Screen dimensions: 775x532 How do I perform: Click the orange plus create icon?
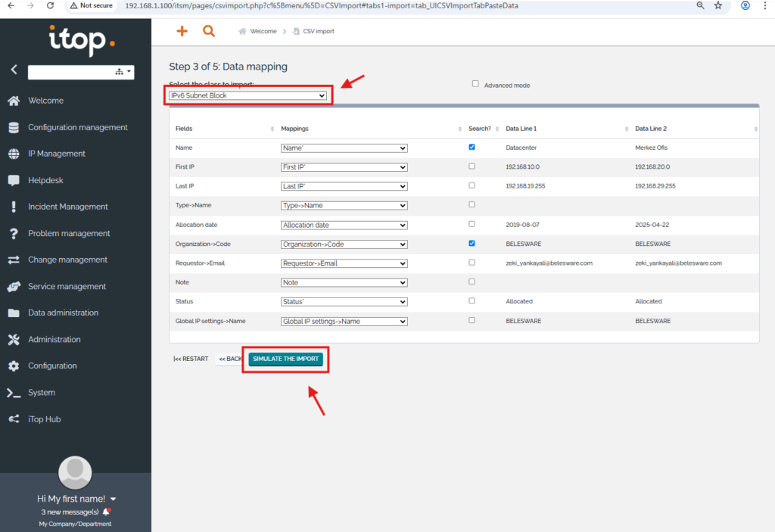coord(182,31)
